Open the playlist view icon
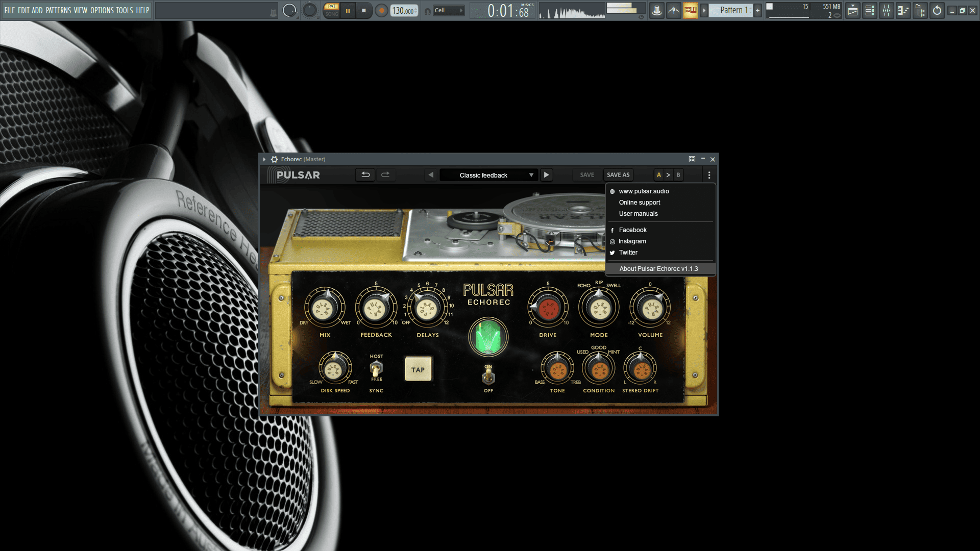 (x=852, y=11)
